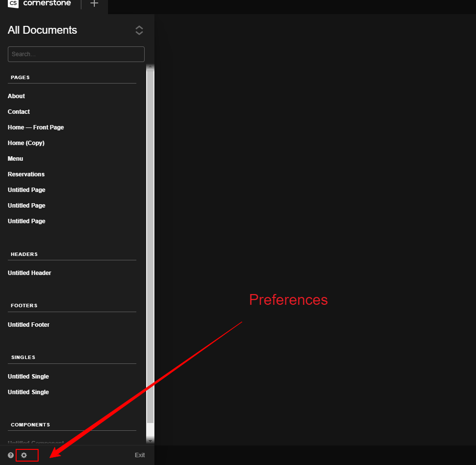Click the scrollbar up arrow in the document list
This screenshot has width=476, height=465.
(x=151, y=67)
